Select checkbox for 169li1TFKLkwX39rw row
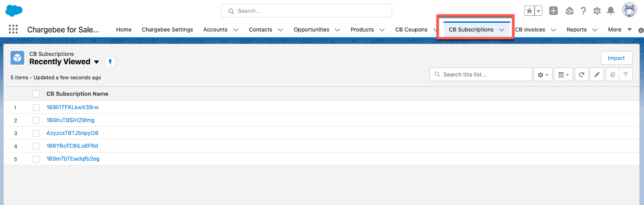 (x=36, y=108)
